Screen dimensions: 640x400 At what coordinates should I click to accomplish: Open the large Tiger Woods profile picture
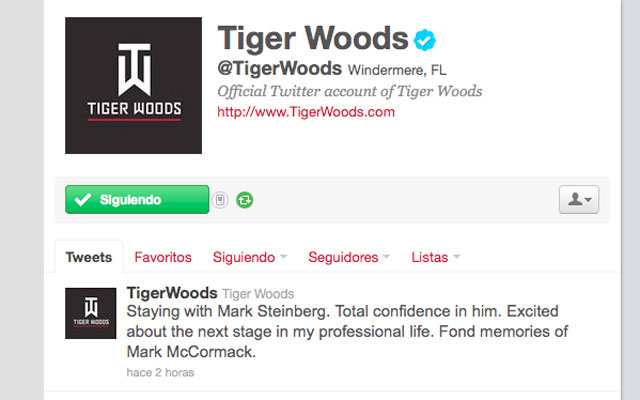133,85
